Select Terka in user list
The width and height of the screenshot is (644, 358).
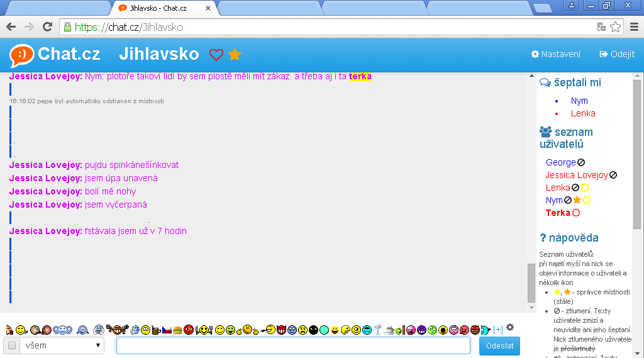(x=558, y=213)
